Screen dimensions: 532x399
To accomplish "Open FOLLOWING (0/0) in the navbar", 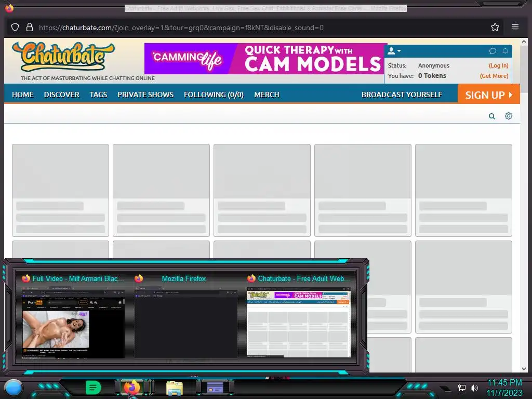I will 214,95.
